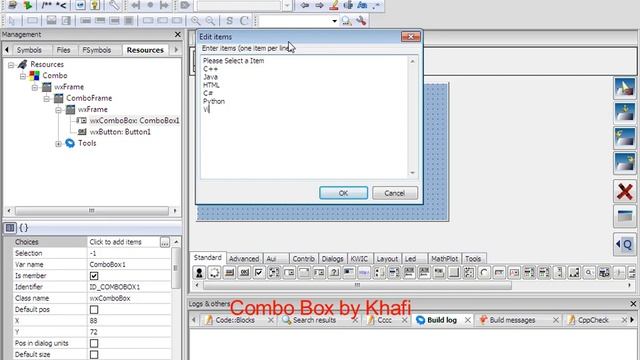
Task: Select the question-mark widget icon in the palette
Action: coord(334,272)
